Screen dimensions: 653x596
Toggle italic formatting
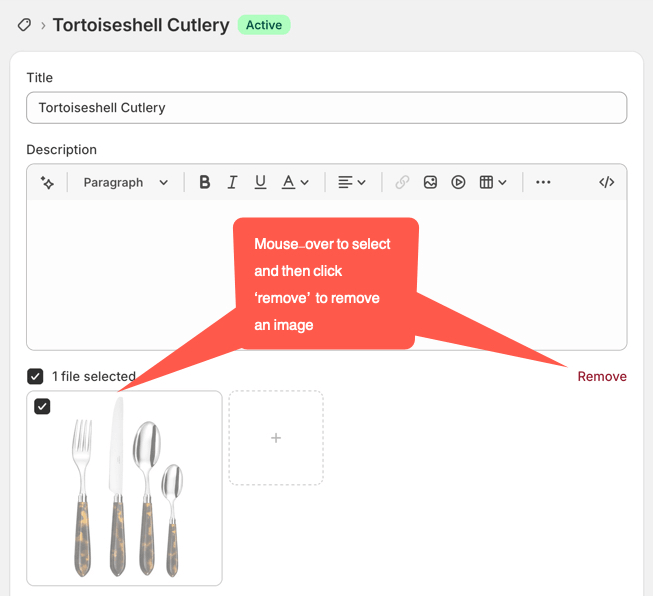pos(232,182)
